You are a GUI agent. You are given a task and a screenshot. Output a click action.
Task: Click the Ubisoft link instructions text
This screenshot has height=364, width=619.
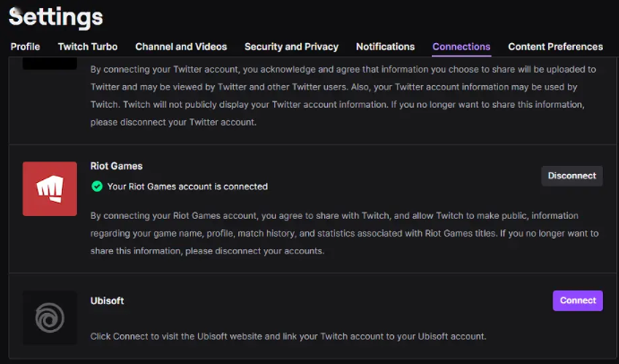point(288,336)
